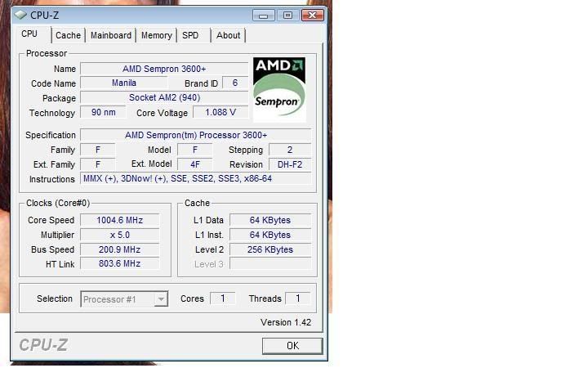Image resolution: width=588 pixels, height=368 pixels.
Task: Click the HT Link value 803.6 MHz
Action: coord(119,263)
